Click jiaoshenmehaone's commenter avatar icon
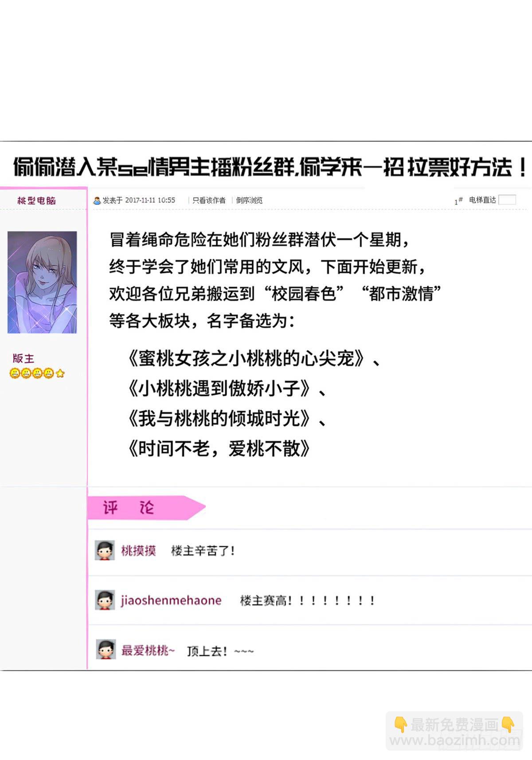Screen dimensions: 532x760 coord(105,600)
